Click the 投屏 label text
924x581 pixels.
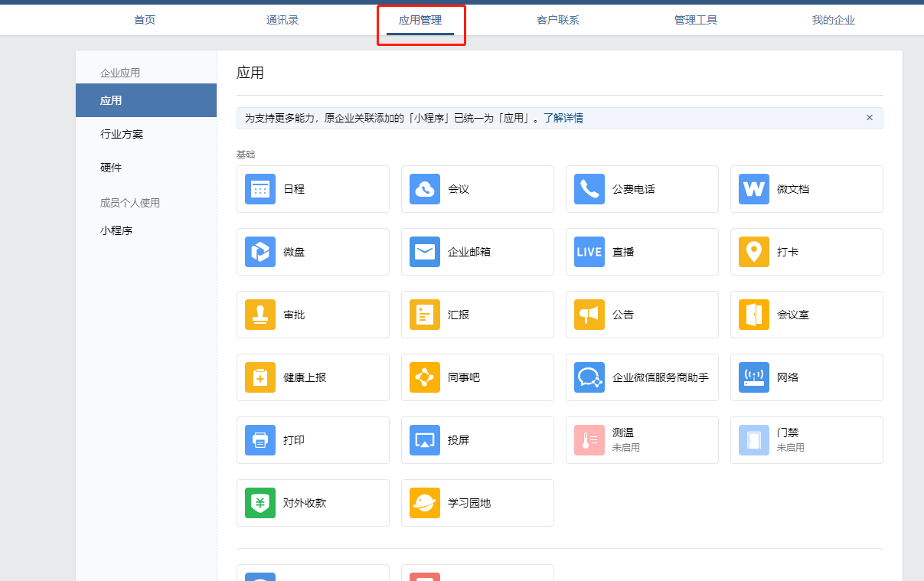click(459, 440)
